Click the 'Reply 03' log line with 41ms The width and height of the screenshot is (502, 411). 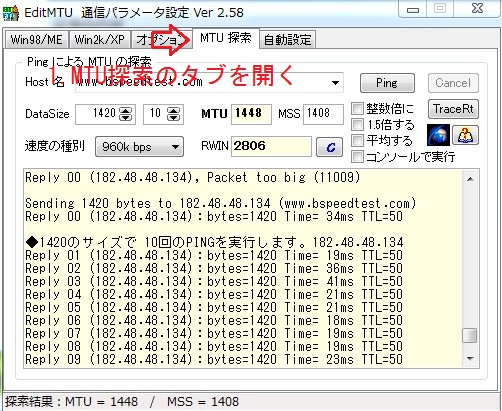[214, 282]
